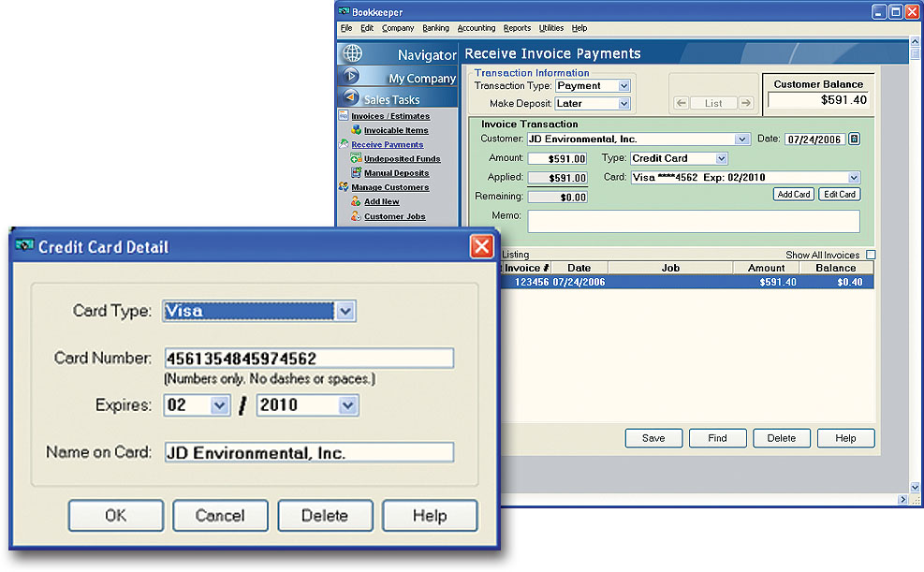The width and height of the screenshot is (924, 572).
Task: Open the Invoices / Estimates link
Action: pos(390,116)
